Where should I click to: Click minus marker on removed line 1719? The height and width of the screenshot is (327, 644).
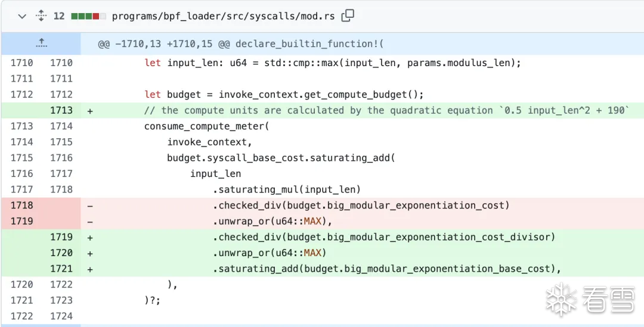pos(90,221)
